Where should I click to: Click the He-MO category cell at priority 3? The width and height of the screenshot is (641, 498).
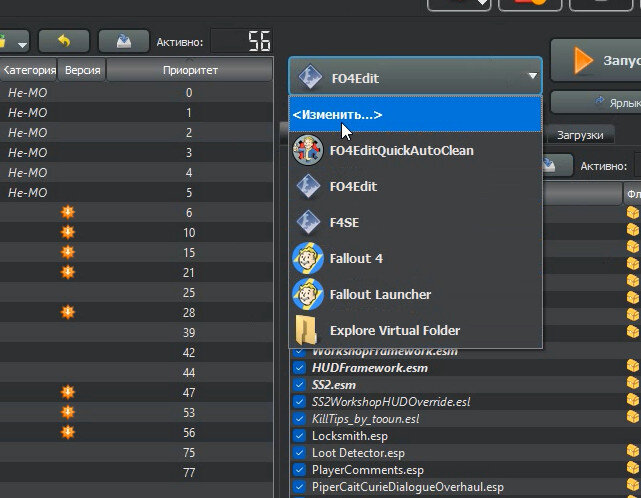tap(27, 153)
